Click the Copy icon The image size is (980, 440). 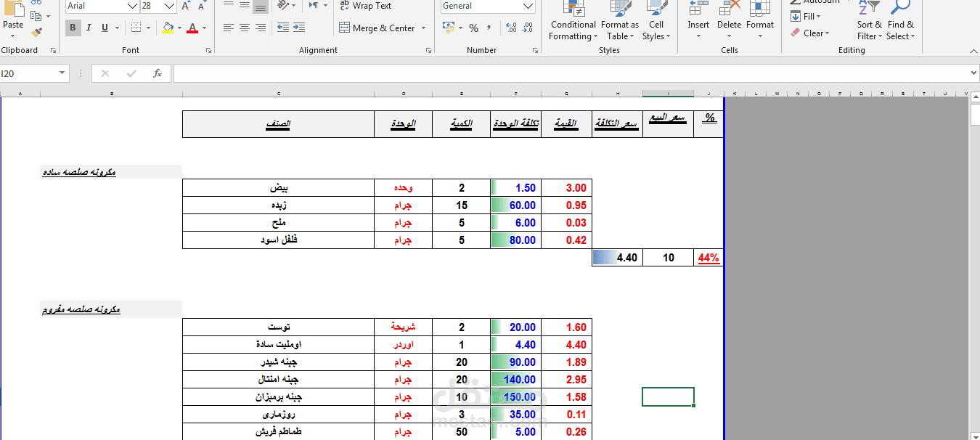click(x=37, y=15)
